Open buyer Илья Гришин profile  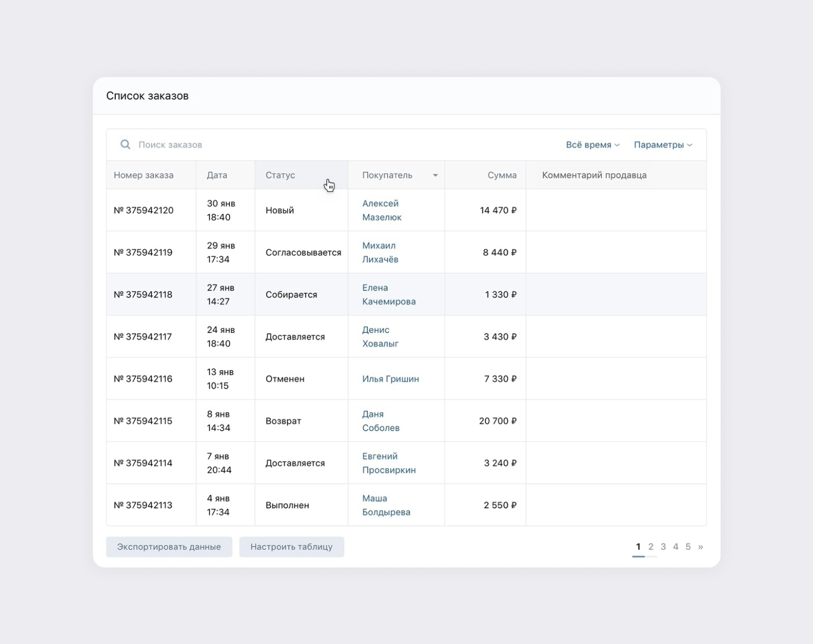coord(390,379)
